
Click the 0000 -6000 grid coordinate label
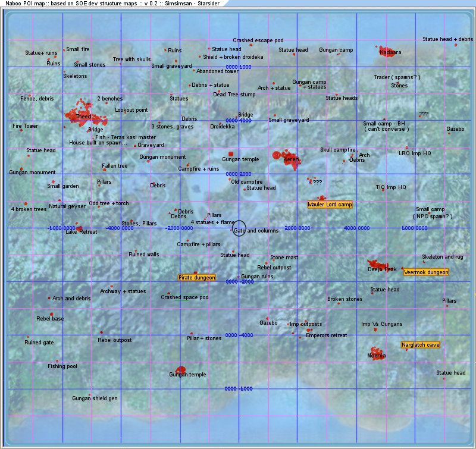pos(239,389)
